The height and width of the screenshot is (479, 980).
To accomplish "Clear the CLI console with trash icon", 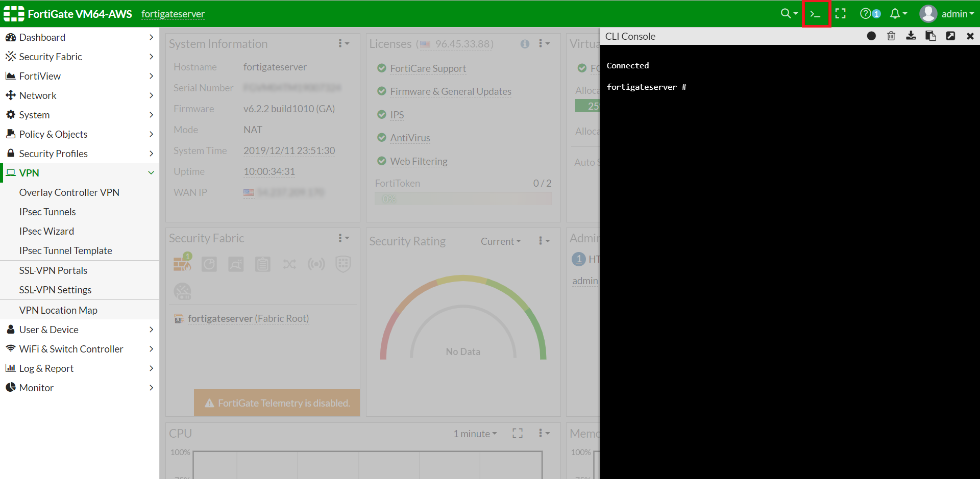I will 891,36.
